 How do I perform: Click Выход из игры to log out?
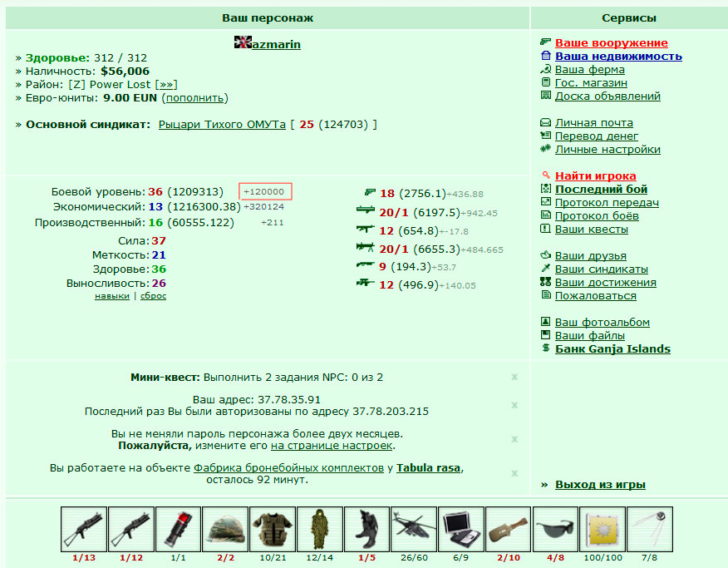(x=600, y=484)
